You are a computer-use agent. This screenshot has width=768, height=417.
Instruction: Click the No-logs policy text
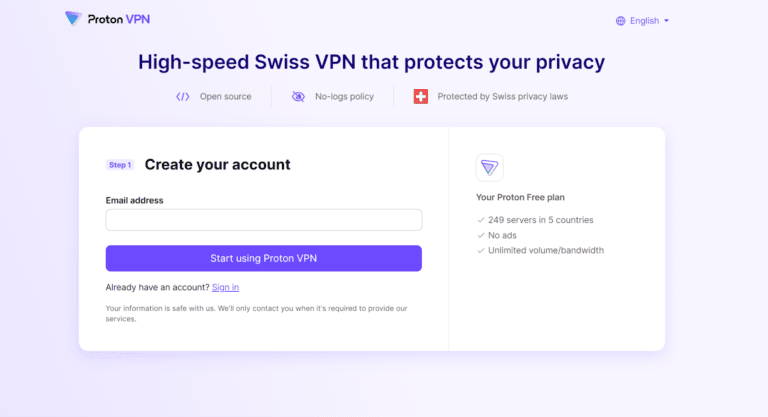coord(343,97)
